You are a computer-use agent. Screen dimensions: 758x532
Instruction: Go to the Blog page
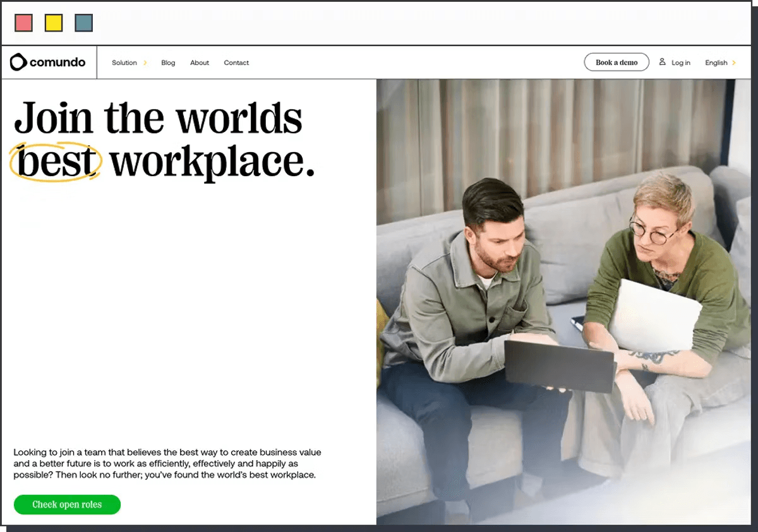[x=168, y=62]
